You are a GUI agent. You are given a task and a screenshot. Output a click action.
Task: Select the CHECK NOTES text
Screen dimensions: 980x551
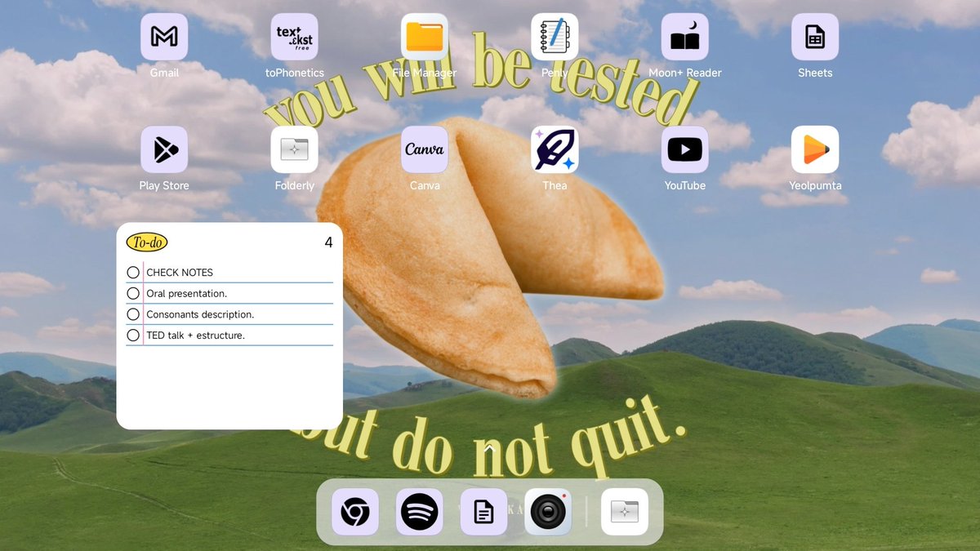pos(180,273)
